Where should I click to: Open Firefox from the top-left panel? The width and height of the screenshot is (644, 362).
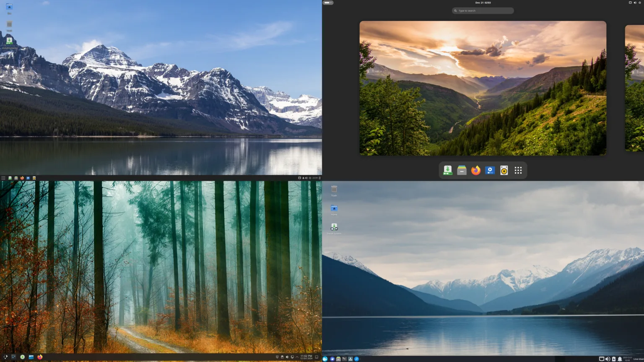pos(21,178)
